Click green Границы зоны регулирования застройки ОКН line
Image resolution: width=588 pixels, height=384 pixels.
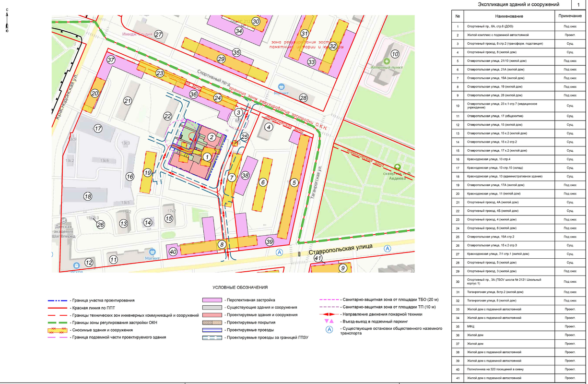click(57, 323)
